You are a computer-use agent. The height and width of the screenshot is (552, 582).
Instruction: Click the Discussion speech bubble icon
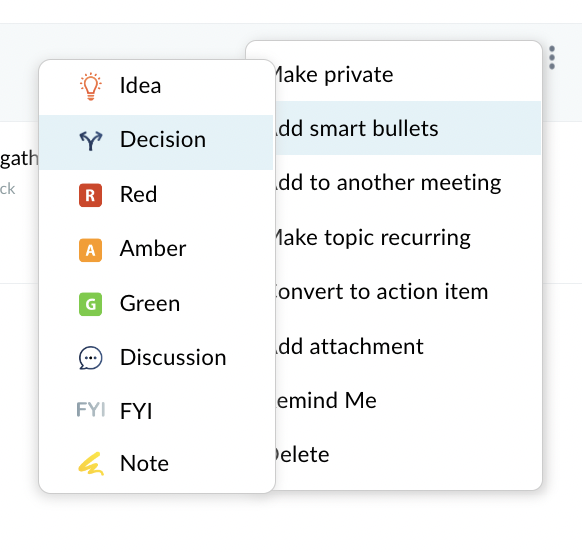(91, 358)
